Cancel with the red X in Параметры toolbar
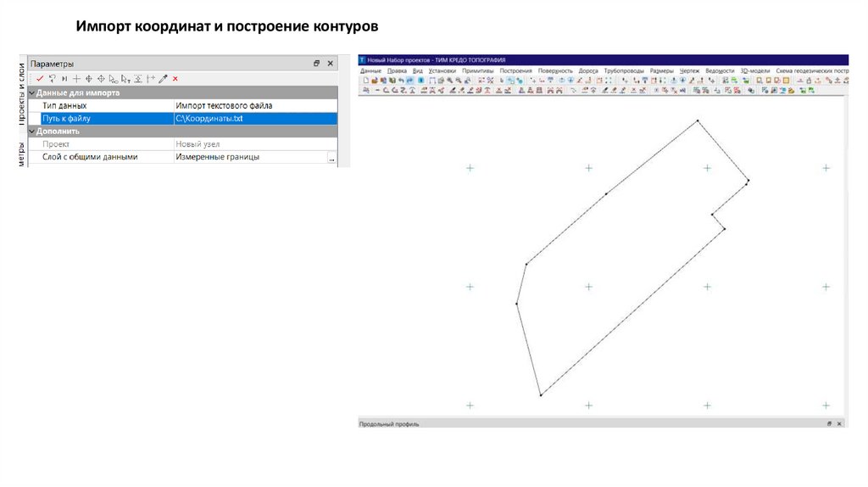The width and height of the screenshot is (868, 487). 175,79
